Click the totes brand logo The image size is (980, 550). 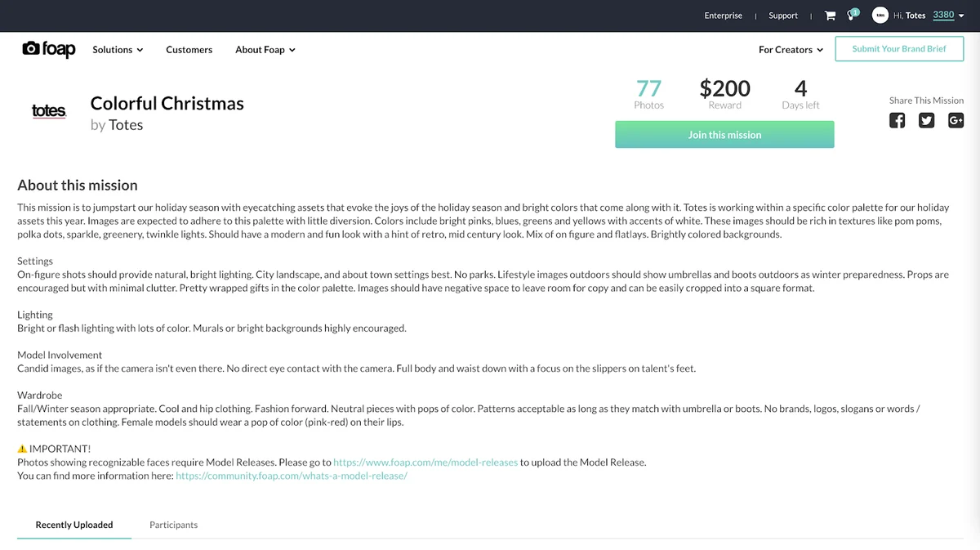click(x=49, y=111)
